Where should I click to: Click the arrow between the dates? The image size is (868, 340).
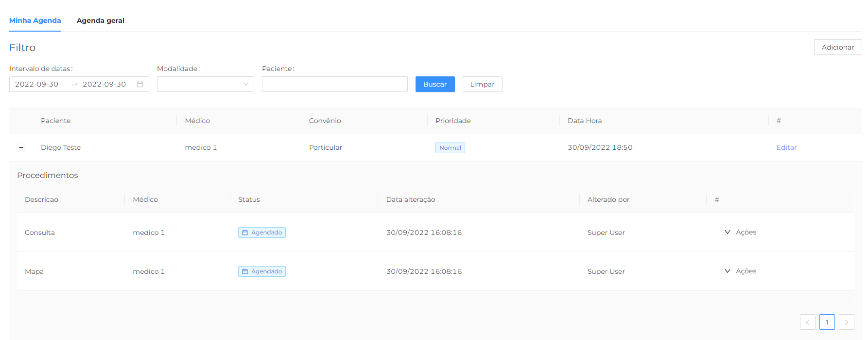coord(75,84)
